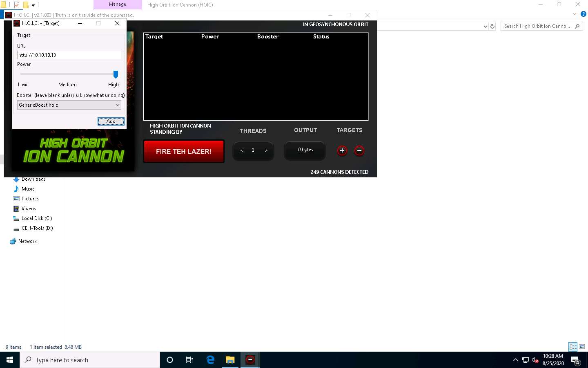Open the Windows Start menu
Screen dimensions: 588x368
click(10, 360)
